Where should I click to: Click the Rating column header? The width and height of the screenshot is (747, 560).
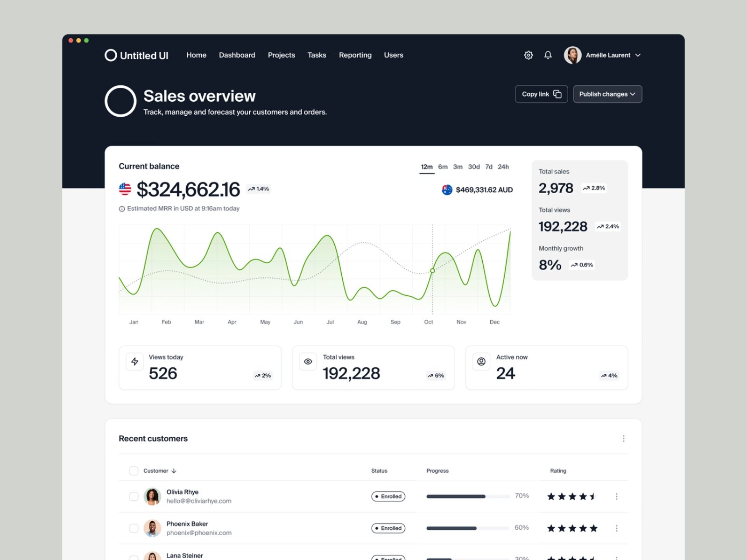558,471
